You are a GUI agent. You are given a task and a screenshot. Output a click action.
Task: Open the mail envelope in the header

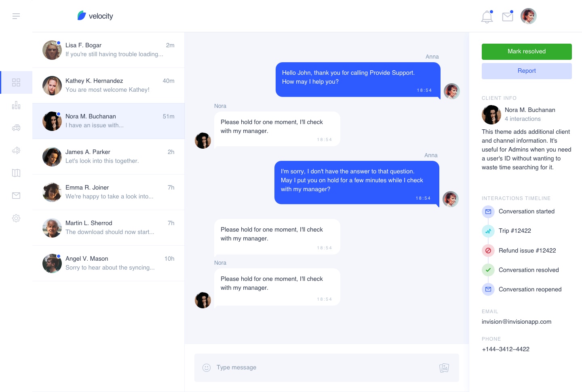coord(508,17)
